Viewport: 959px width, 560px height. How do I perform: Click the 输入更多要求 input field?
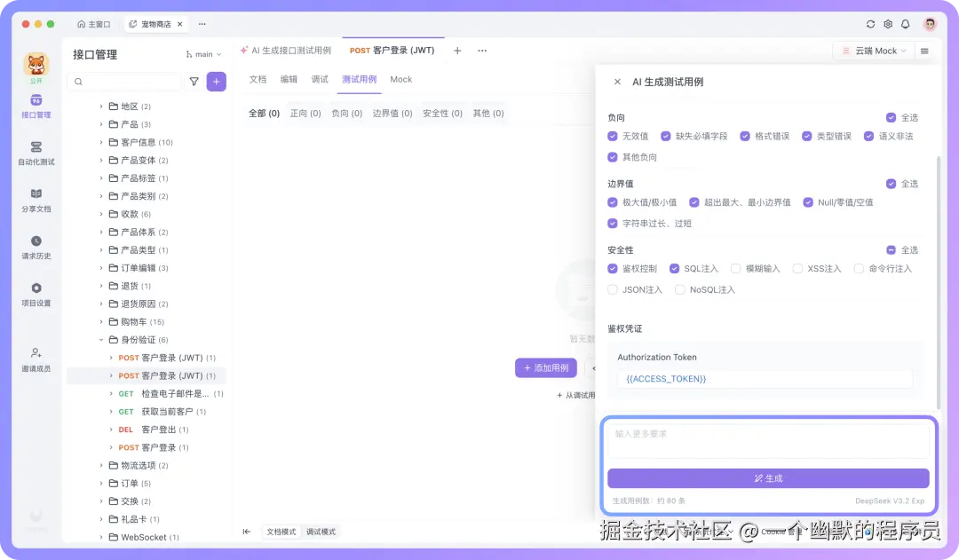click(x=768, y=439)
